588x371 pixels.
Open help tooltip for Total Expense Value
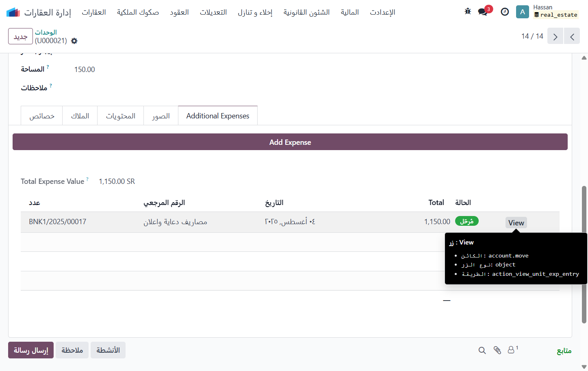[87, 179]
